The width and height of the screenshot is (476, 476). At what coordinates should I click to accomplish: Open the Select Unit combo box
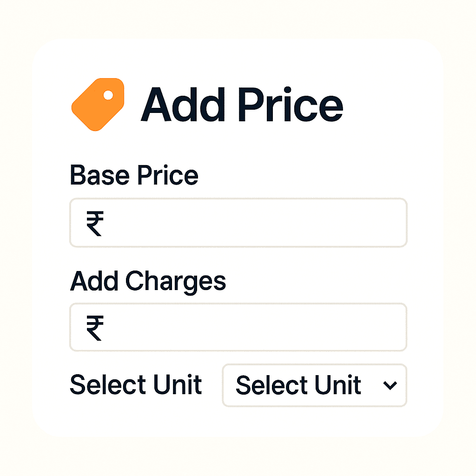[314, 385]
